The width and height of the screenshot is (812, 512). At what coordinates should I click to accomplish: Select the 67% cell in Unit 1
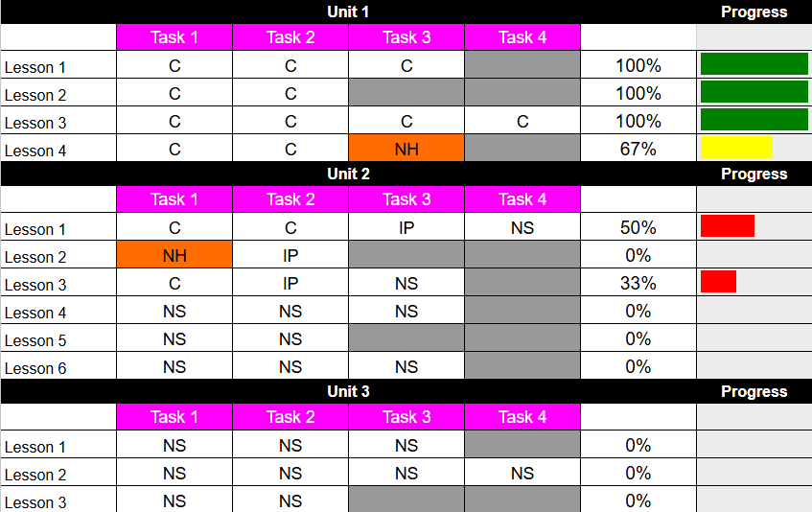[x=638, y=149]
